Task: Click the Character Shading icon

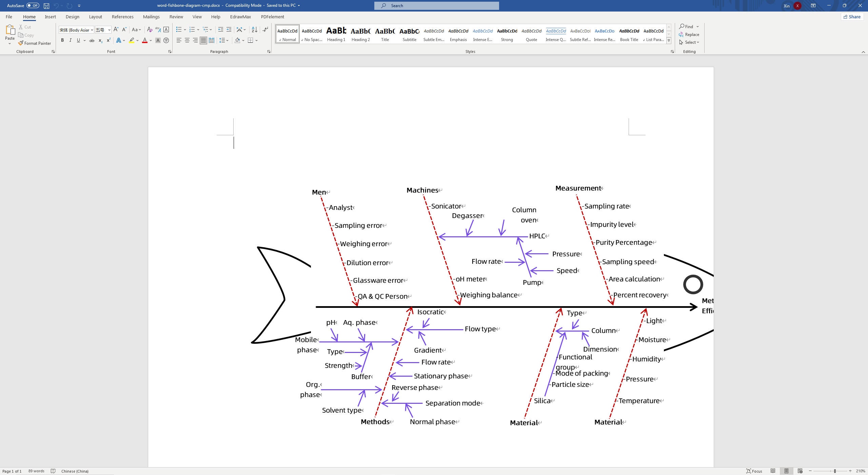Action: tap(158, 40)
